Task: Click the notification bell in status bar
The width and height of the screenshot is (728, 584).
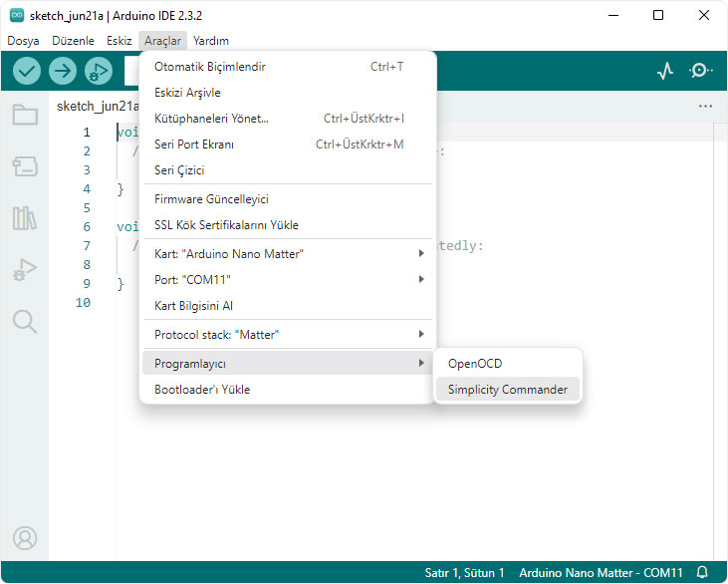Action: click(702, 572)
